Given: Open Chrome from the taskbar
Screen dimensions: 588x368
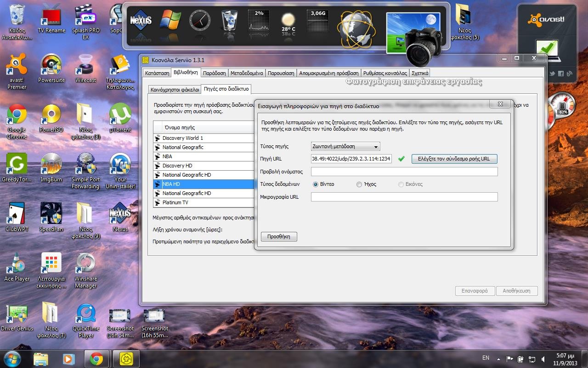Looking at the screenshot, I should pos(96,358).
